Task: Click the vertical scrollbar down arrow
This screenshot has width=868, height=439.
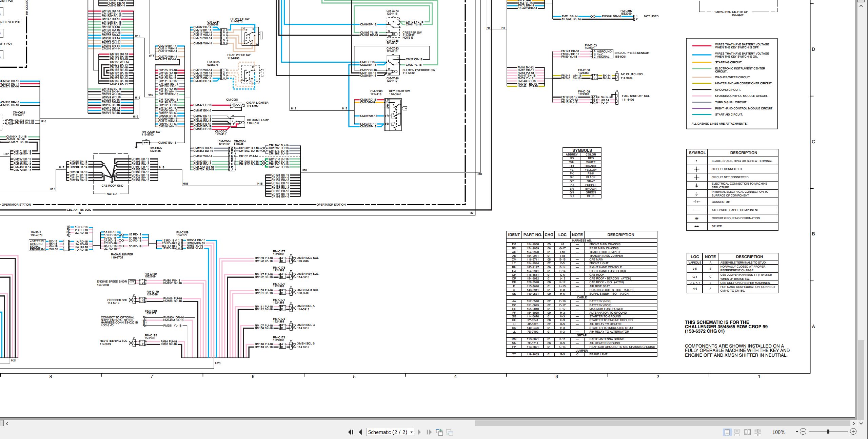Action: coord(861,423)
